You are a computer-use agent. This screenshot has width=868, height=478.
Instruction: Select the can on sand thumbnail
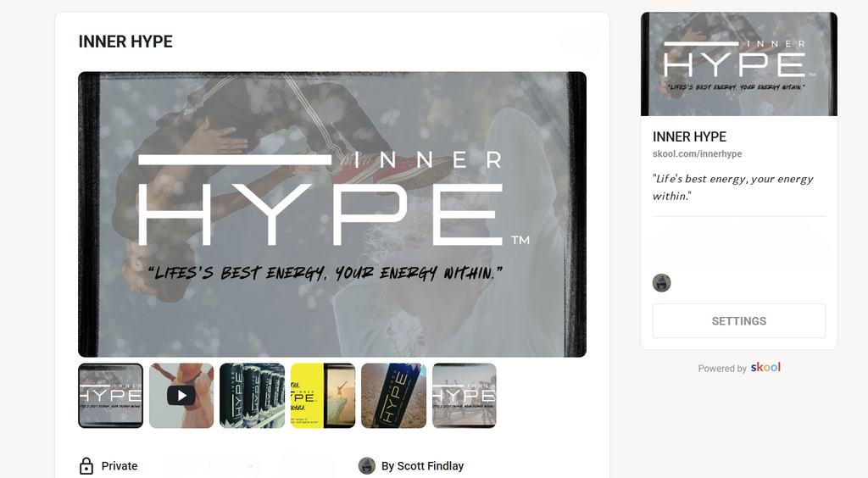(x=393, y=396)
